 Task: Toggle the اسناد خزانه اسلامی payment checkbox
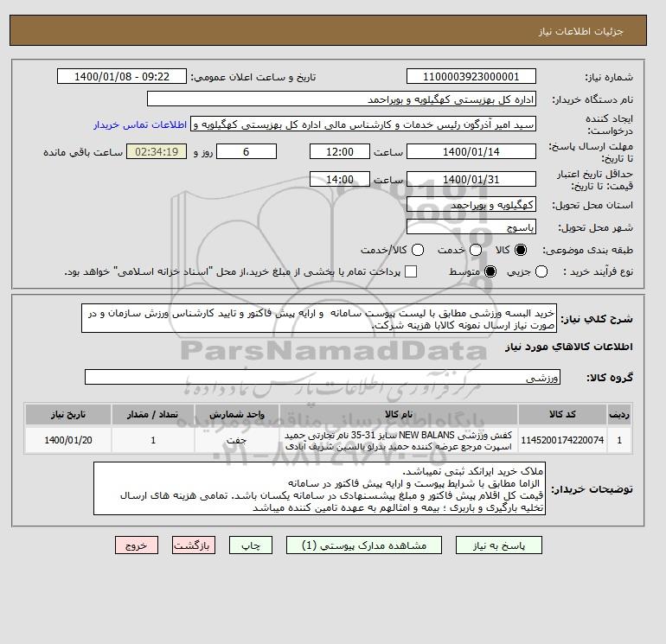[x=411, y=271]
